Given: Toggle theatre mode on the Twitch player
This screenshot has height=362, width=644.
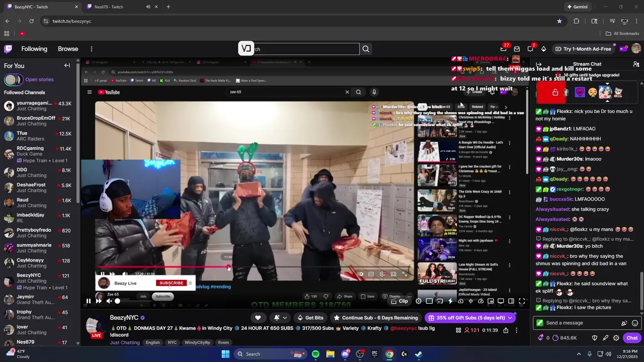Looking at the screenshot, I should pyautogui.click(x=511, y=301).
